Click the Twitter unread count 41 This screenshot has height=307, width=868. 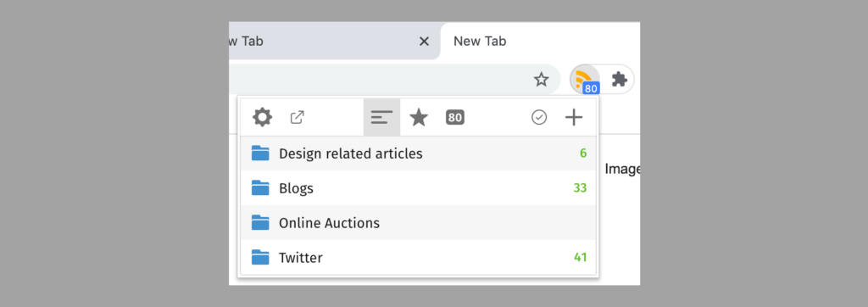tap(580, 258)
